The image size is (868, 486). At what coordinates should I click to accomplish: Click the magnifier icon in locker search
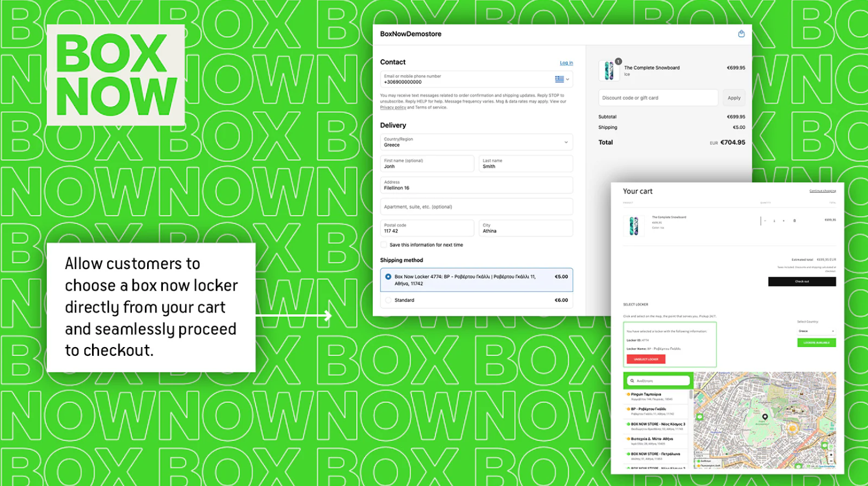point(632,381)
